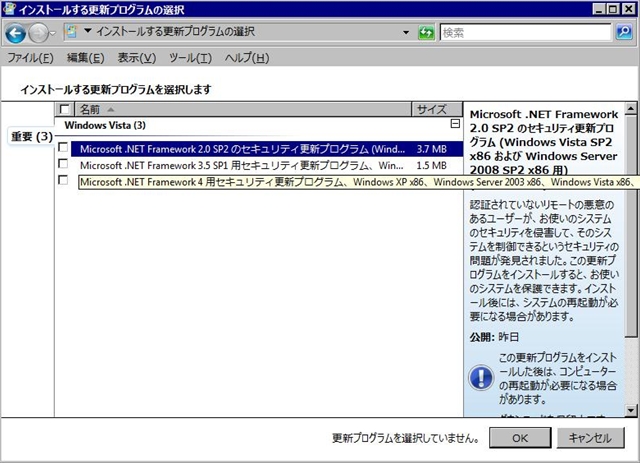Viewport: 640px width, 463px height.
Task: Click the Back navigation arrow button
Action: point(15,33)
